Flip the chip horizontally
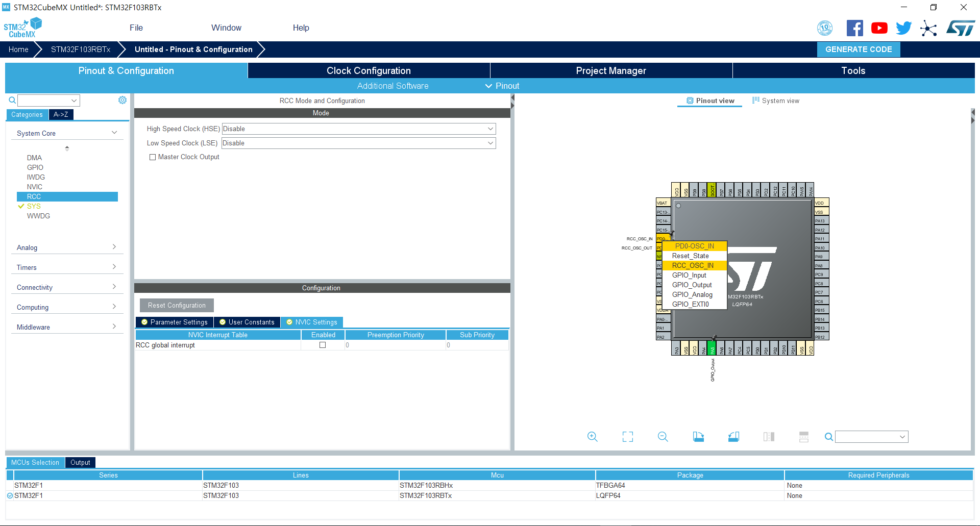This screenshot has width=980, height=526. pos(769,437)
